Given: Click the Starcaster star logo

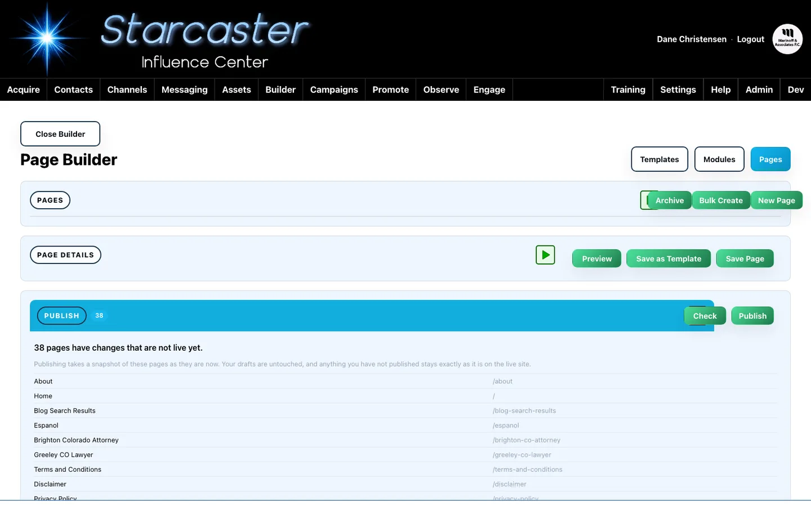Looking at the screenshot, I should (x=48, y=38).
